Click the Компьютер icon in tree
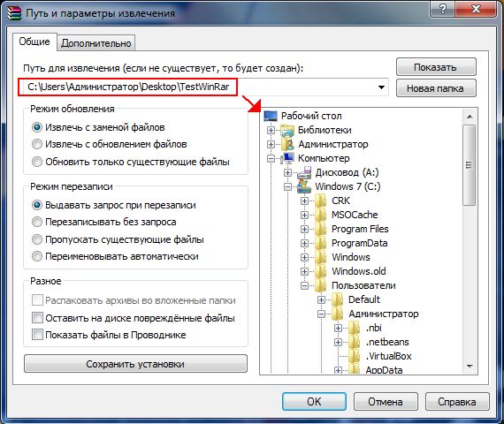Image resolution: width=504 pixels, height=424 pixels. click(287, 158)
